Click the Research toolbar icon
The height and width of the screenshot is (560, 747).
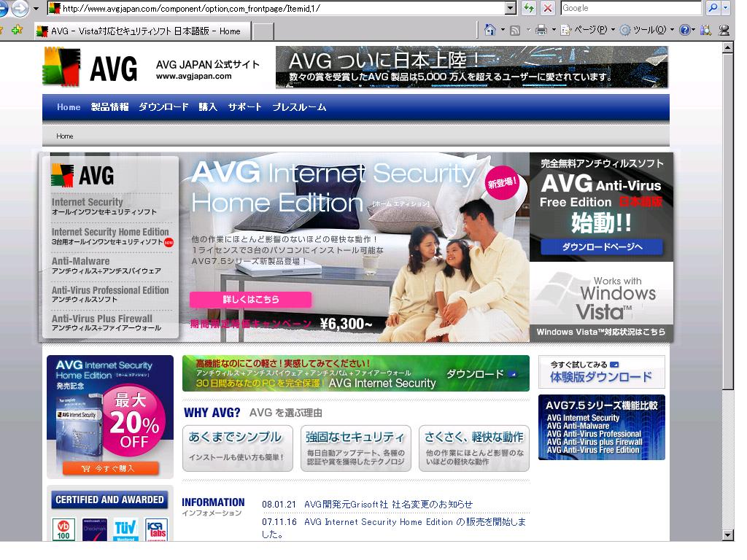coord(706,30)
